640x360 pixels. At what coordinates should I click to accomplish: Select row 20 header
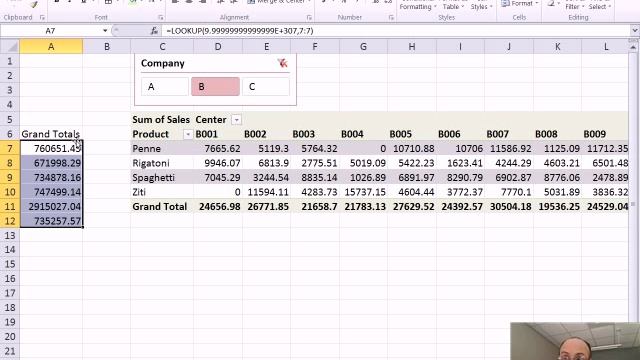pyautogui.click(x=10, y=337)
